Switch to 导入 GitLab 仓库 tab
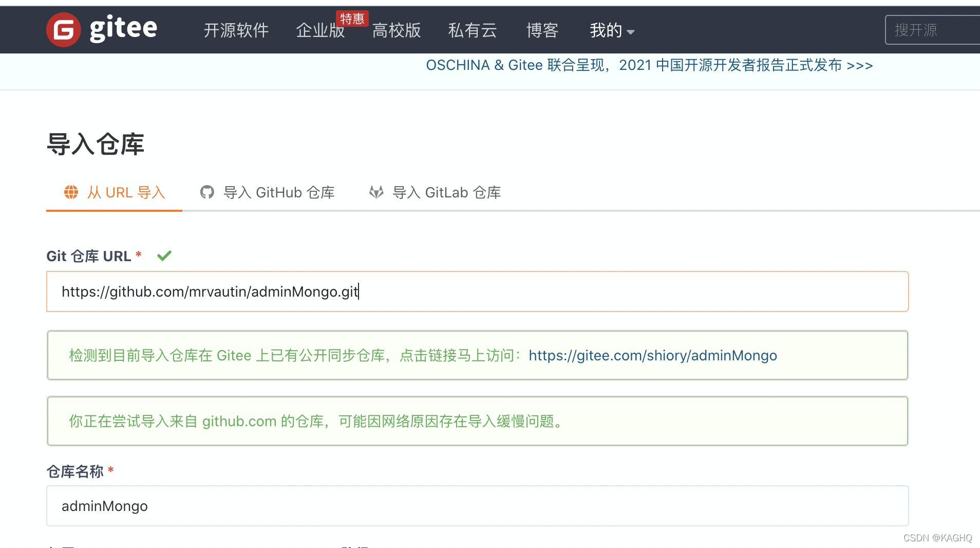Image resolution: width=980 pixels, height=548 pixels. 435,193
